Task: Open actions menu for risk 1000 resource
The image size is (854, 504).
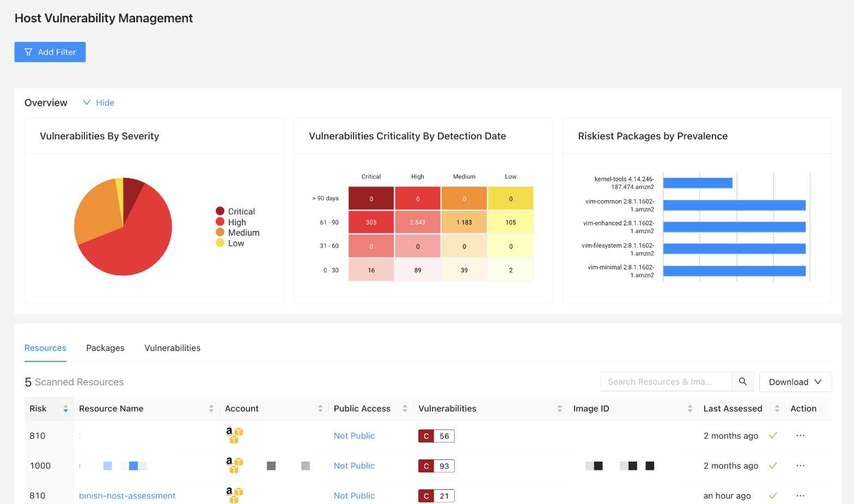Action: click(x=800, y=466)
